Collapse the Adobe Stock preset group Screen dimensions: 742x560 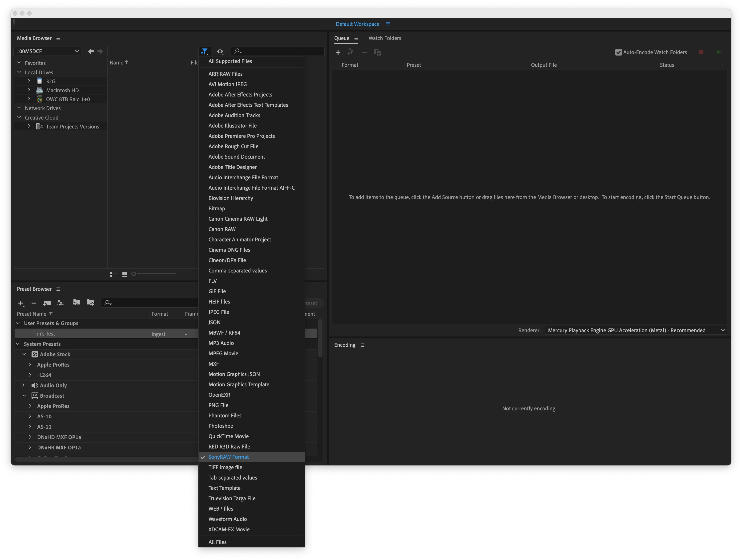24,354
